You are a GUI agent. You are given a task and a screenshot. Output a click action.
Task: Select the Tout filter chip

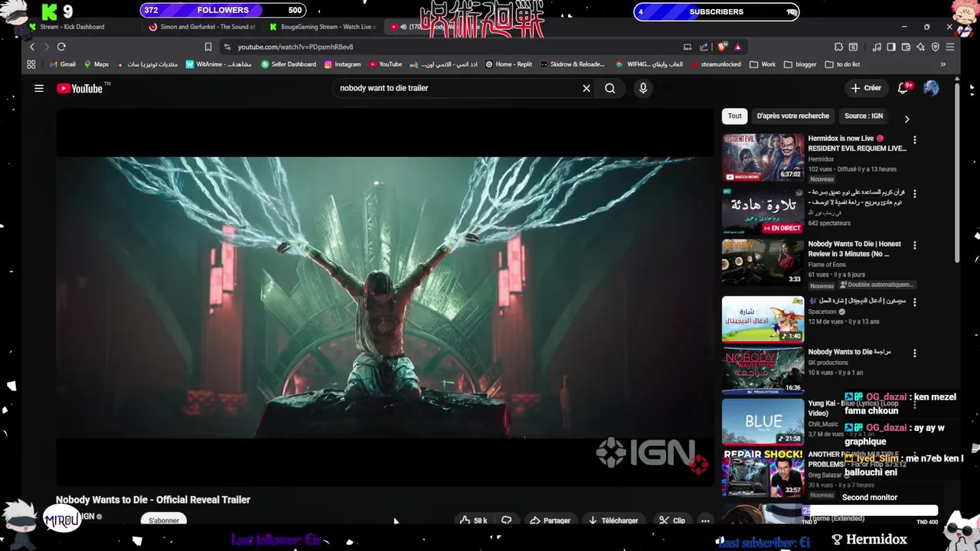(735, 116)
